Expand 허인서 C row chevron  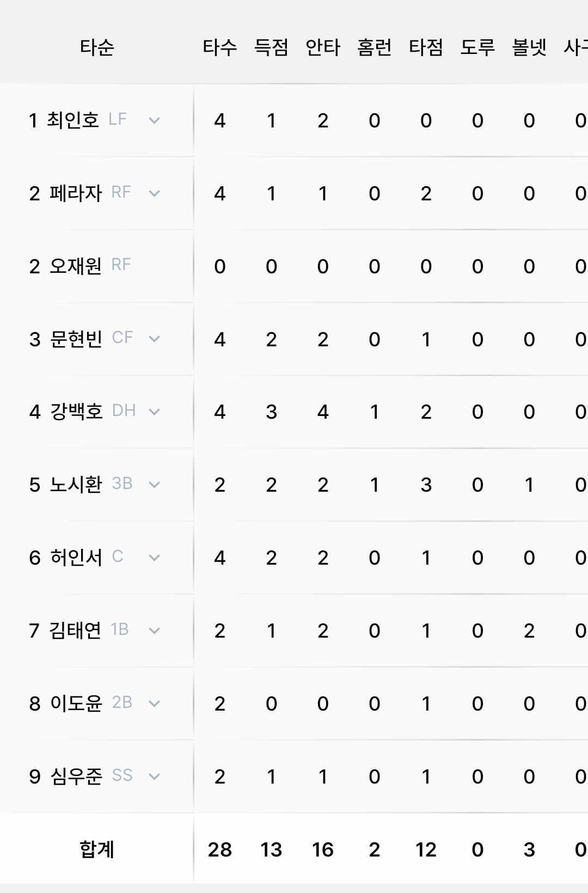click(155, 558)
